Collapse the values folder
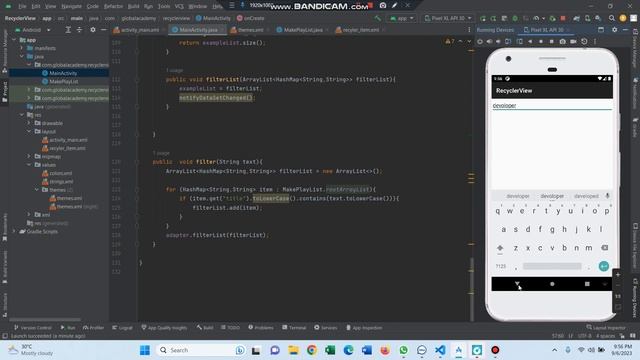Viewport: 640px width, 360px height. pyautogui.click(x=29, y=165)
